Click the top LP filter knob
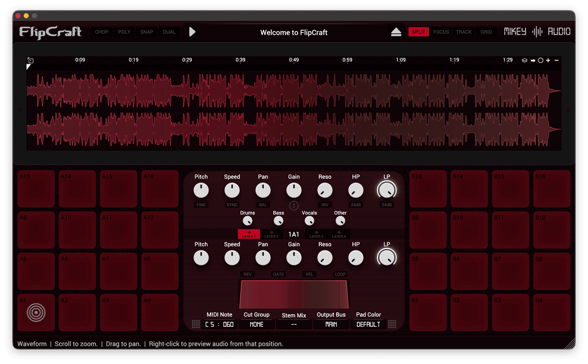The width and height of the screenshot is (588, 364). coord(387,190)
